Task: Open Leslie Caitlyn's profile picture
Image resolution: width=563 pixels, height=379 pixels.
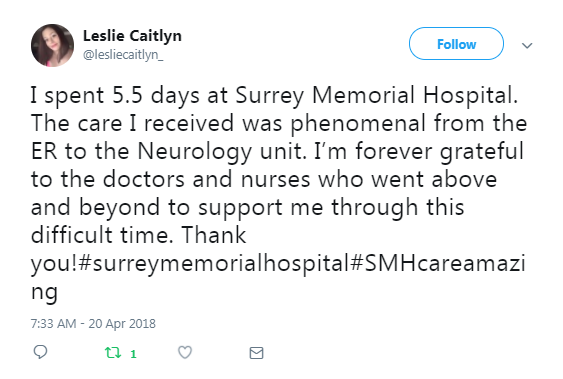Action: [x=52, y=46]
